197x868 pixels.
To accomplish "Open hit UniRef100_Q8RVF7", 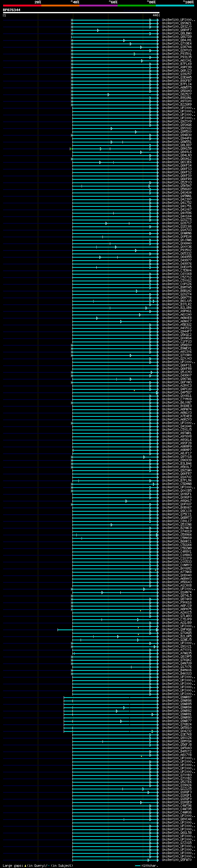I will pyautogui.click(x=176, y=30).
